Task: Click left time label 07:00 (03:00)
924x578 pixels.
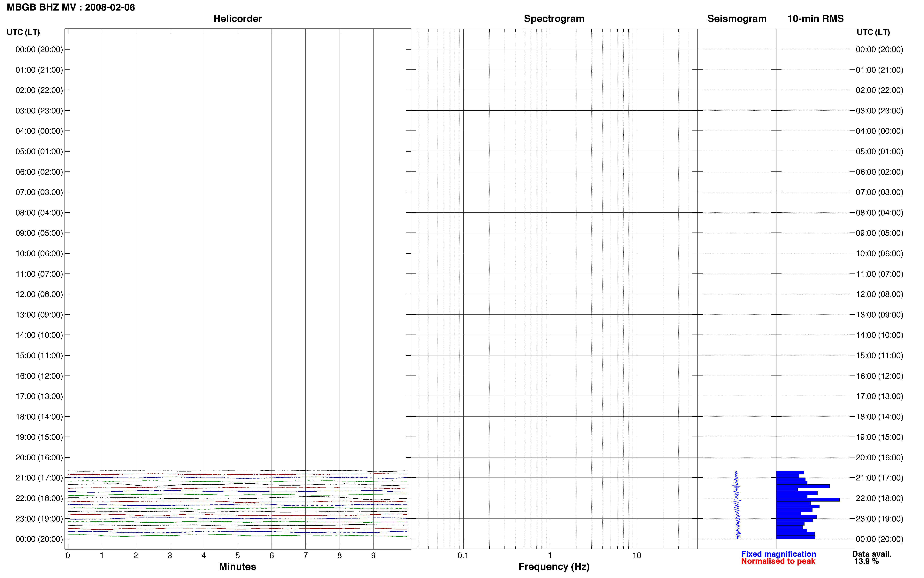Action: (x=39, y=192)
